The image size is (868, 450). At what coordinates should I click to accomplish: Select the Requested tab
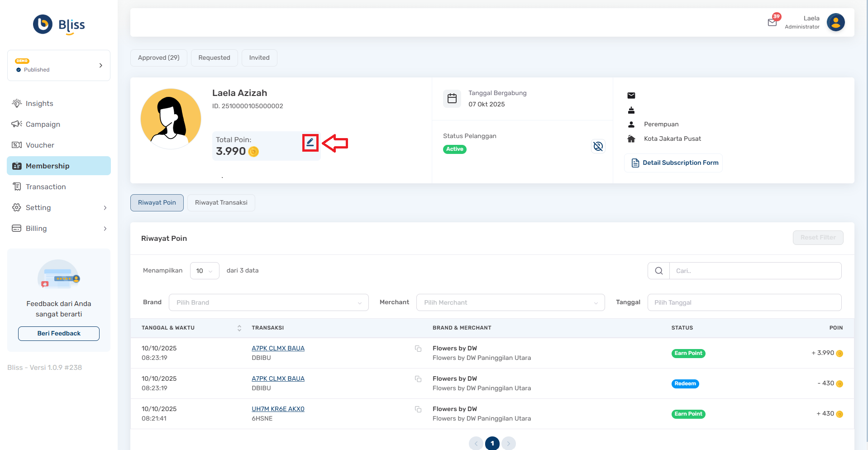[x=214, y=58]
